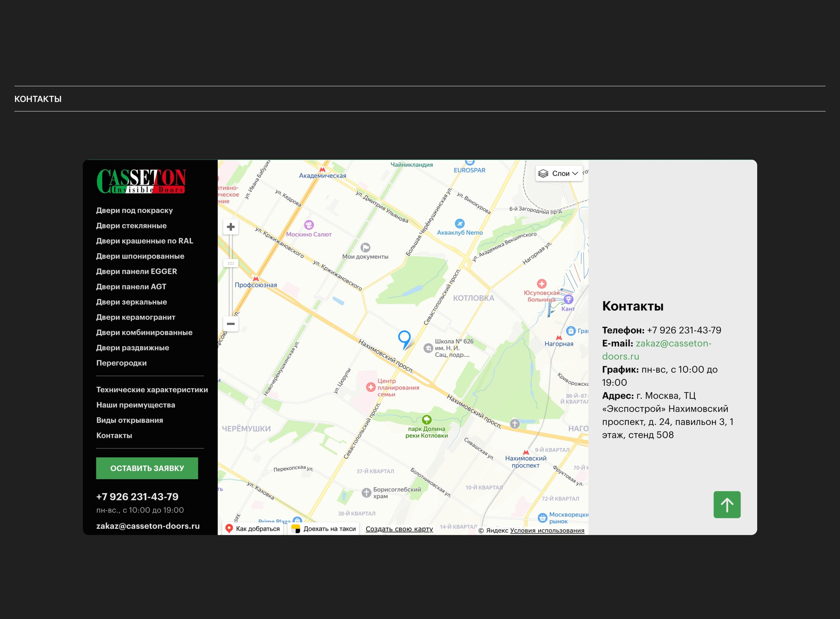Click the Casseton Invisible Doors logo
The image size is (840, 619).
coord(141,181)
